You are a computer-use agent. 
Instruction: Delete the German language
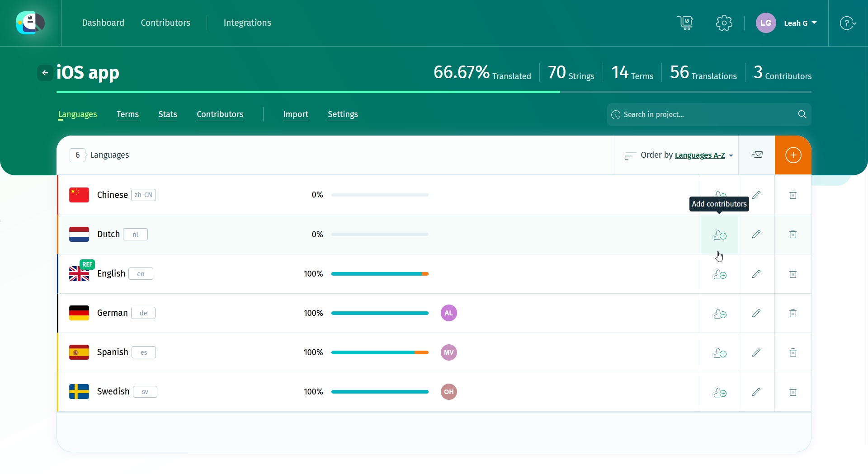click(x=793, y=313)
